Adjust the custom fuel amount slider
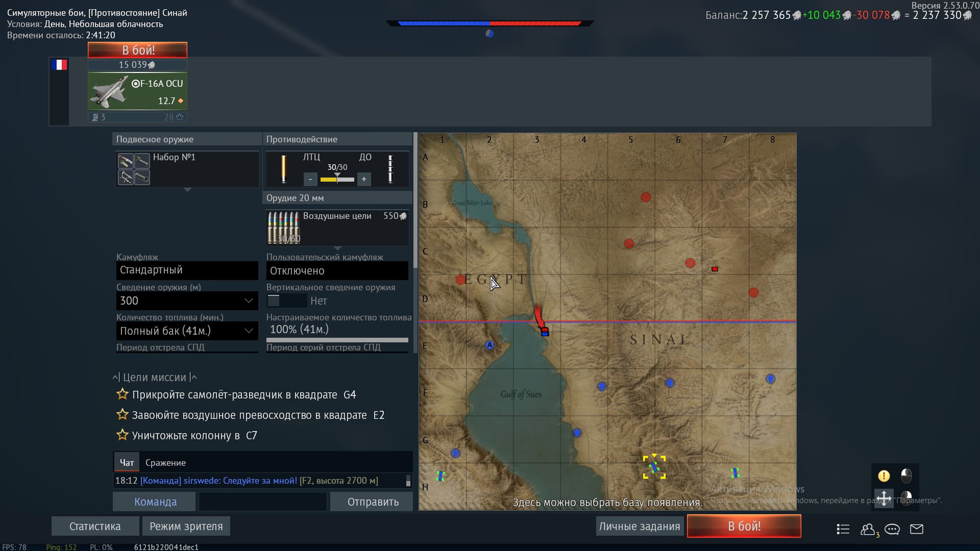Screen dimensions: 980x551 (x=337, y=339)
